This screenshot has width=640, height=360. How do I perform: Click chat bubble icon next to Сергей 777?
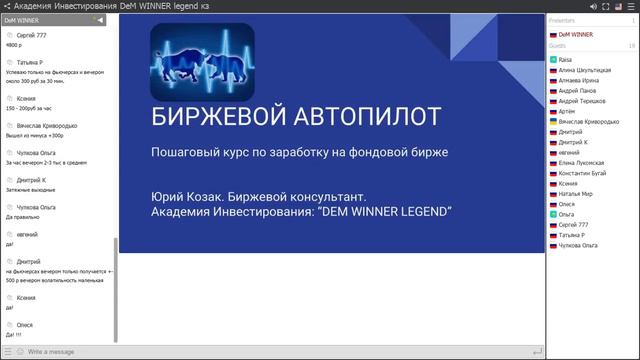pyautogui.click(x=10, y=35)
